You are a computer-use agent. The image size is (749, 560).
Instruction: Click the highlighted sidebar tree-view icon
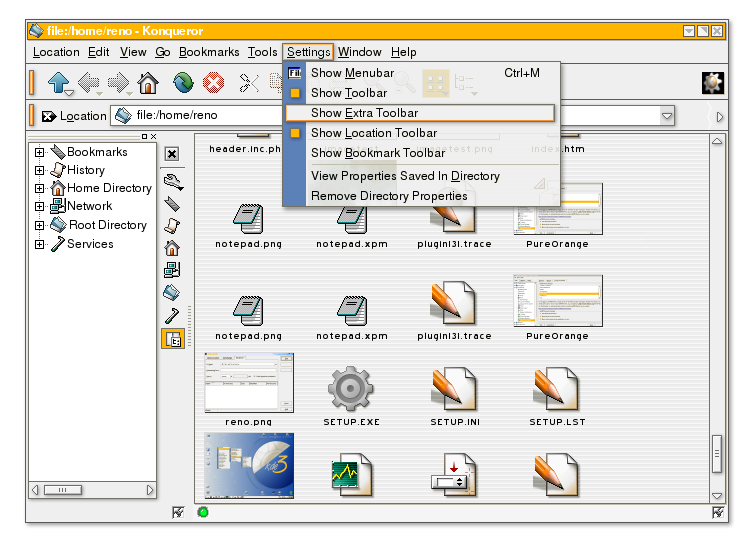click(172, 339)
